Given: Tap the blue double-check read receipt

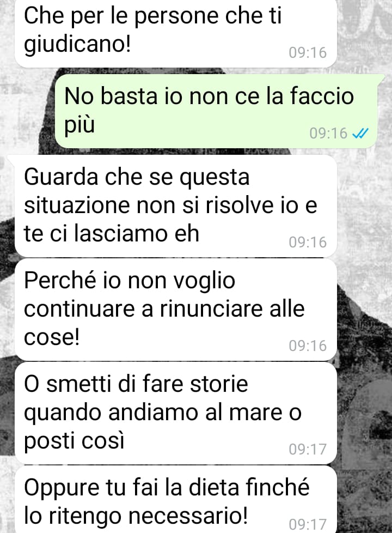Looking at the screenshot, I should pos(360,134).
